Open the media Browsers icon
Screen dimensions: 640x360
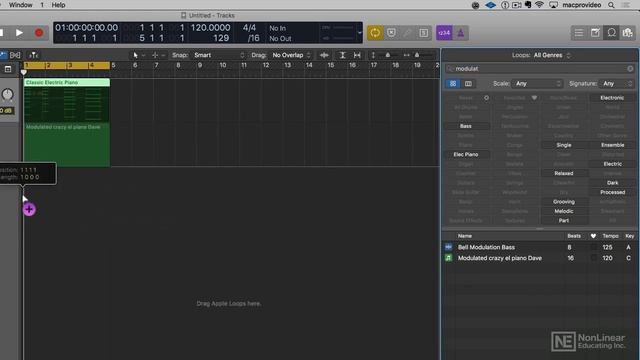tap(627, 33)
